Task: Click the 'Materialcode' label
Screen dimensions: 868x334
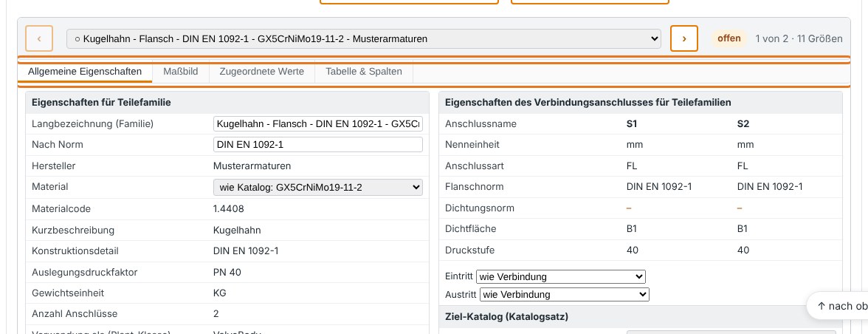Action: 61,209
